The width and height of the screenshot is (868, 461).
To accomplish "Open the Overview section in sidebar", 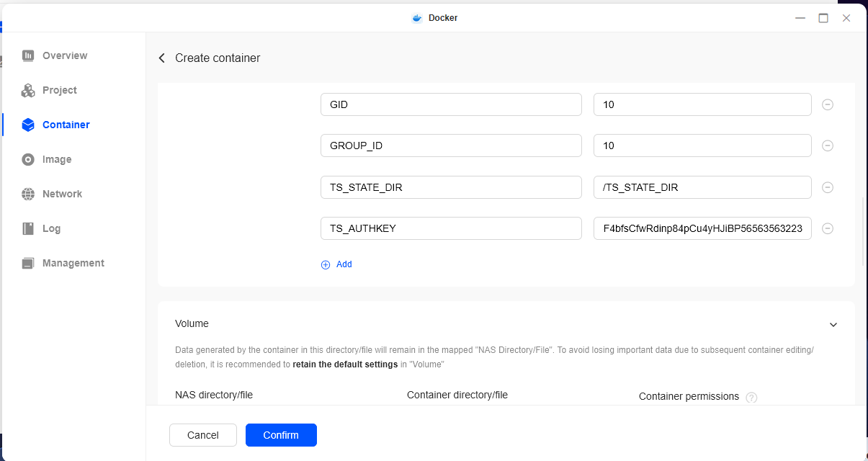I will [29, 55].
